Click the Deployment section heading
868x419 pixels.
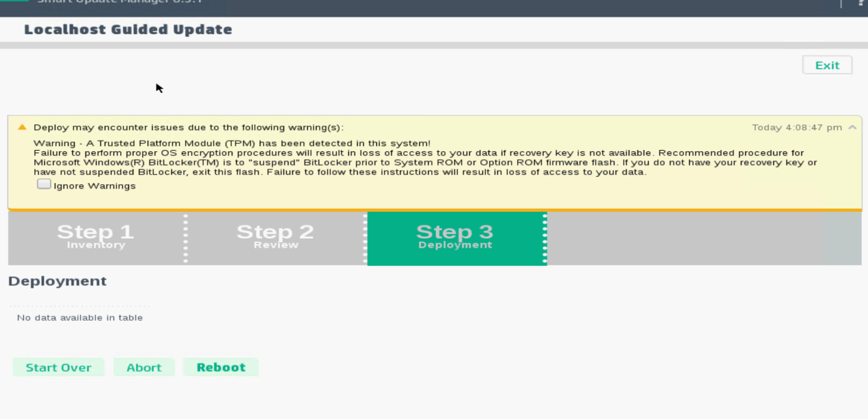(57, 281)
